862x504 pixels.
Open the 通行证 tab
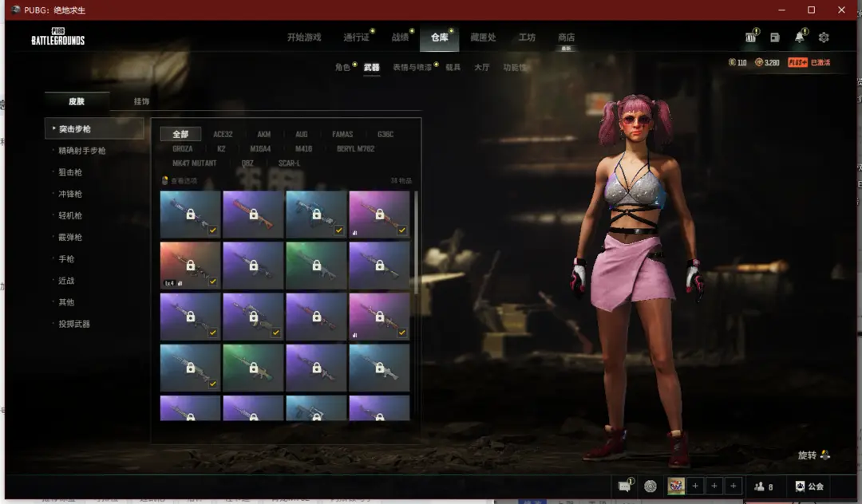pos(356,37)
